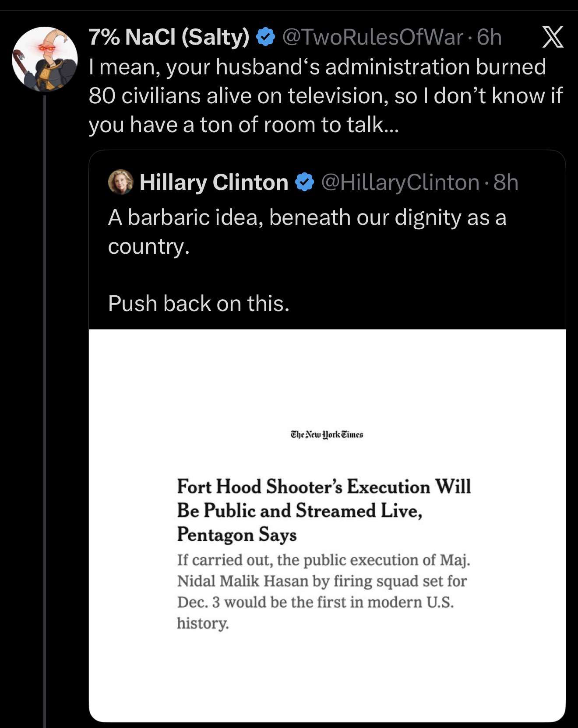Click the 'Push back on this.' line

(x=199, y=303)
